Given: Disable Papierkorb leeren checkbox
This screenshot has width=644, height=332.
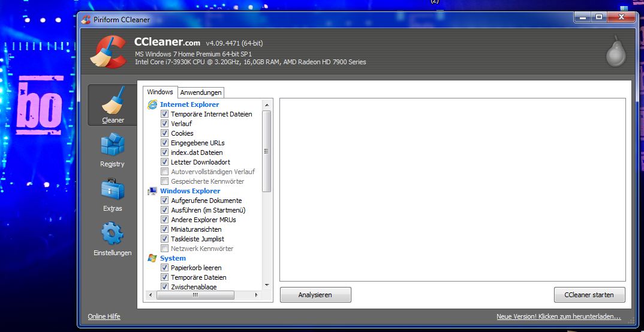Looking at the screenshot, I should [x=165, y=268].
